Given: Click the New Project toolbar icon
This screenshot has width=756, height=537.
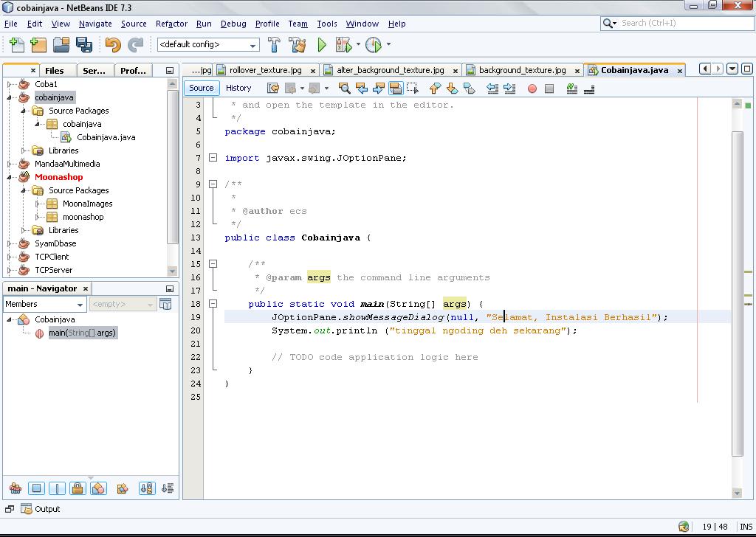Looking at the screenshot, I should [38, 45].
